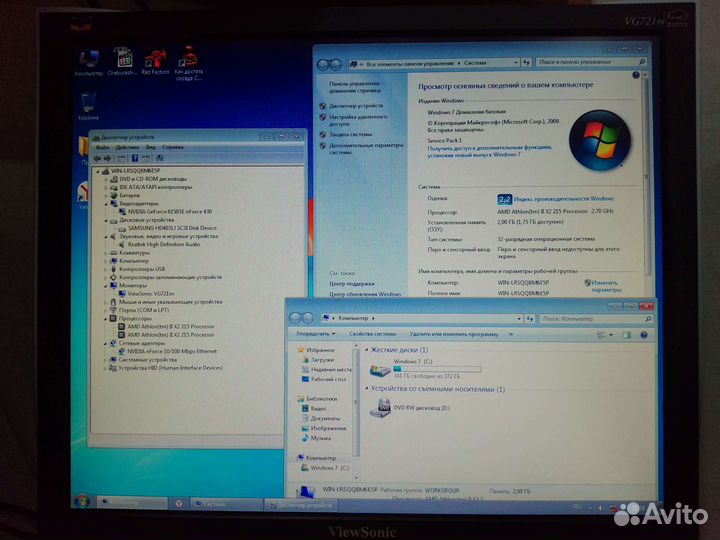This screenshot has width=720, height=540.
Task: Click the RU language indicator in tray
Action: pyautogui.click(x=577, y=506)
